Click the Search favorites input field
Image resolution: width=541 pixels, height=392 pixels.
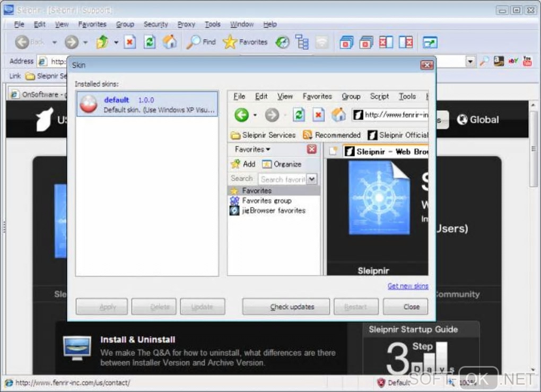click(283, 179)
